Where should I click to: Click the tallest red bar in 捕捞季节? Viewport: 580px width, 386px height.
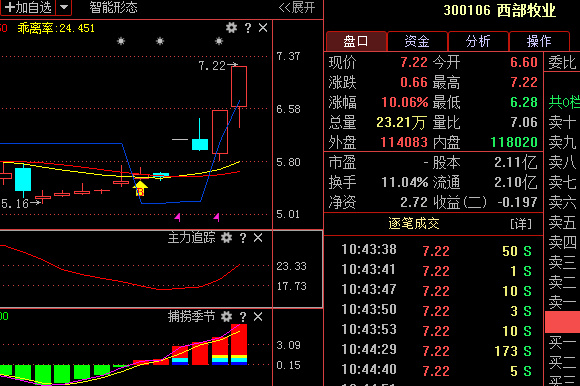[x=239, y=344]
